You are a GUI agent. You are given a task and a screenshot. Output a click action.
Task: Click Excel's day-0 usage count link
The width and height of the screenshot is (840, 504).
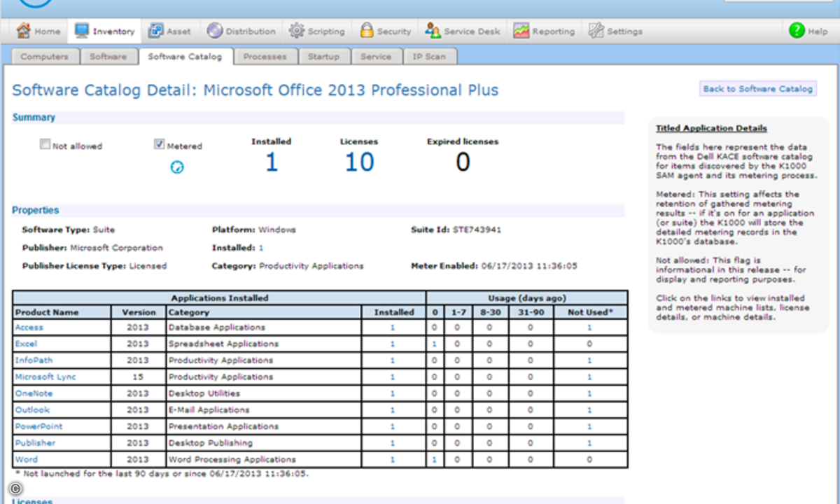click(x=434, y=344)
